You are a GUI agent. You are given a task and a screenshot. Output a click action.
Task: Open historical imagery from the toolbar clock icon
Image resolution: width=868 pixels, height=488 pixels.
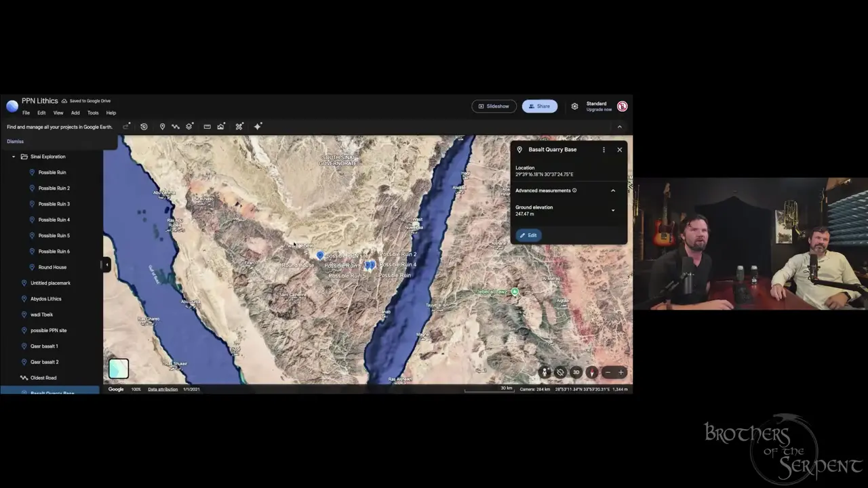coord(144,126)
